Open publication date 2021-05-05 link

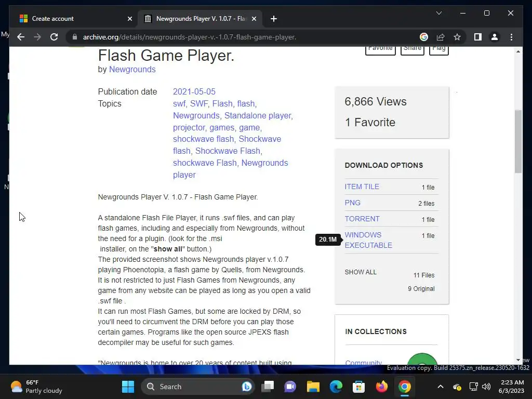194,91
